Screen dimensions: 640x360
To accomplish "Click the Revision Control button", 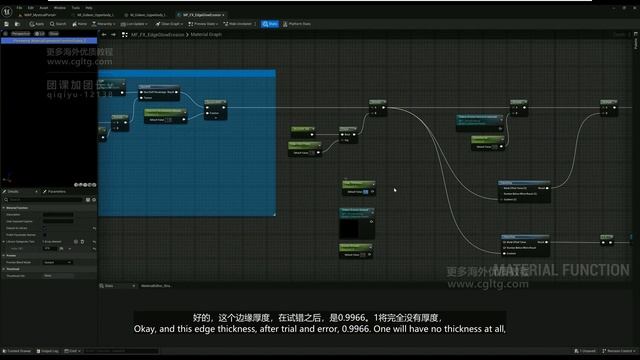I will point(619,351).
